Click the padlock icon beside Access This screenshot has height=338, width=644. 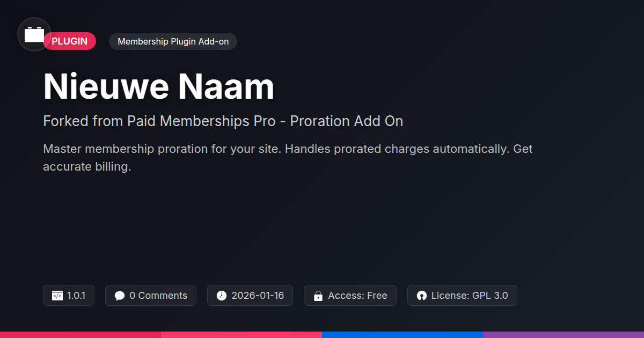click(x=318, y=296)
